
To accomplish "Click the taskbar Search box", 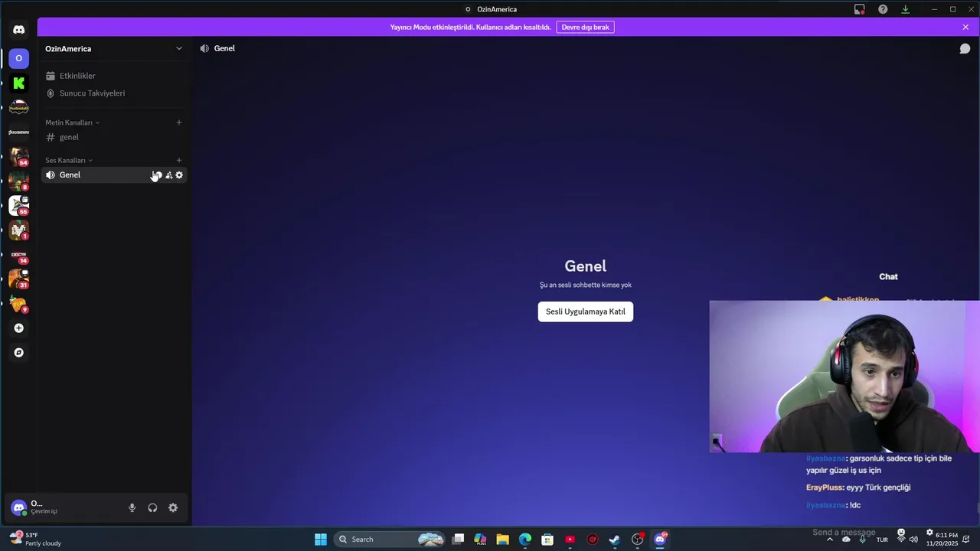I will coord(390,540).
